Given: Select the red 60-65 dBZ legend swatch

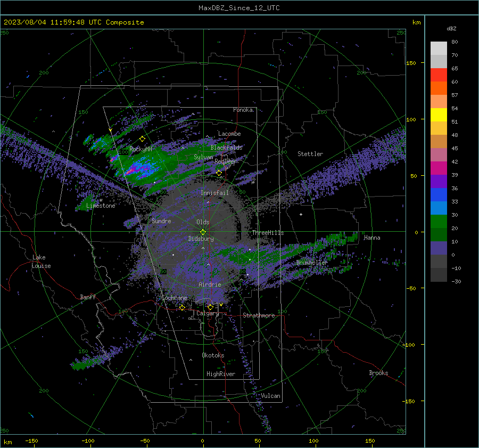Looking at the screenshot, I should tap(439, 75).
